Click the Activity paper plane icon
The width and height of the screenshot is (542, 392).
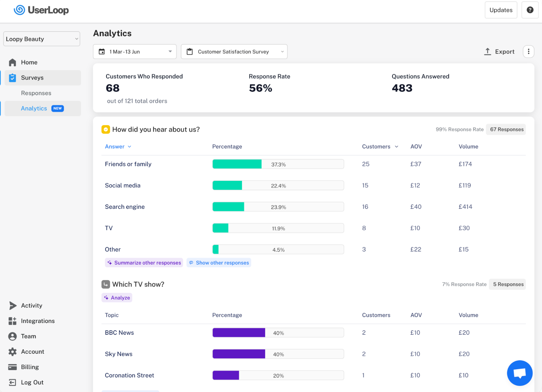tap(13, 306)
